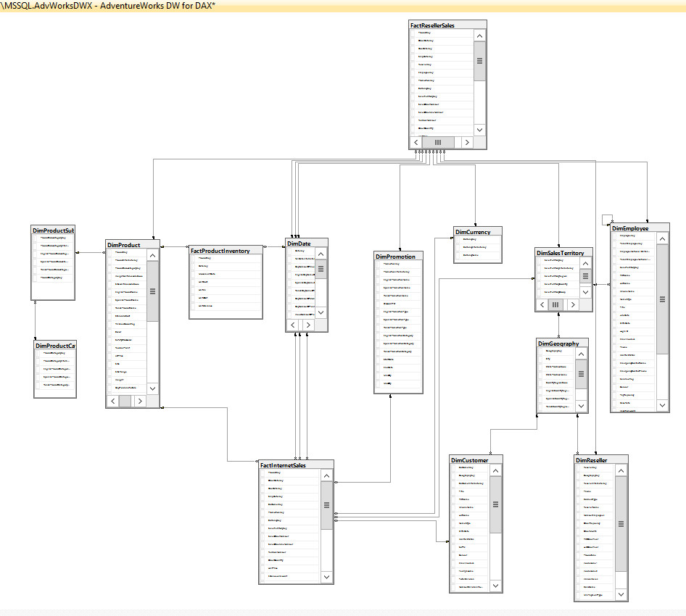The height and width of the screenshot is (616, 686).
Task: Click the down arrow in FactResellerSales
Action: [479, 130]
